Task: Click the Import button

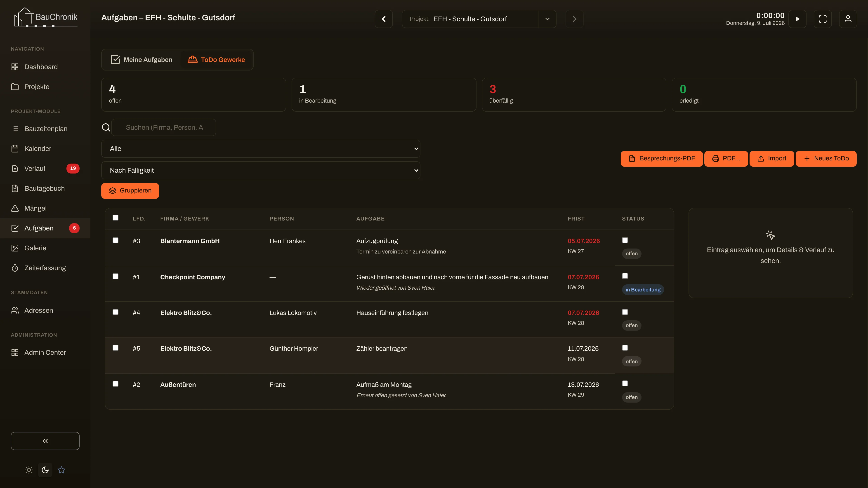Action: (x=772, y=159)
